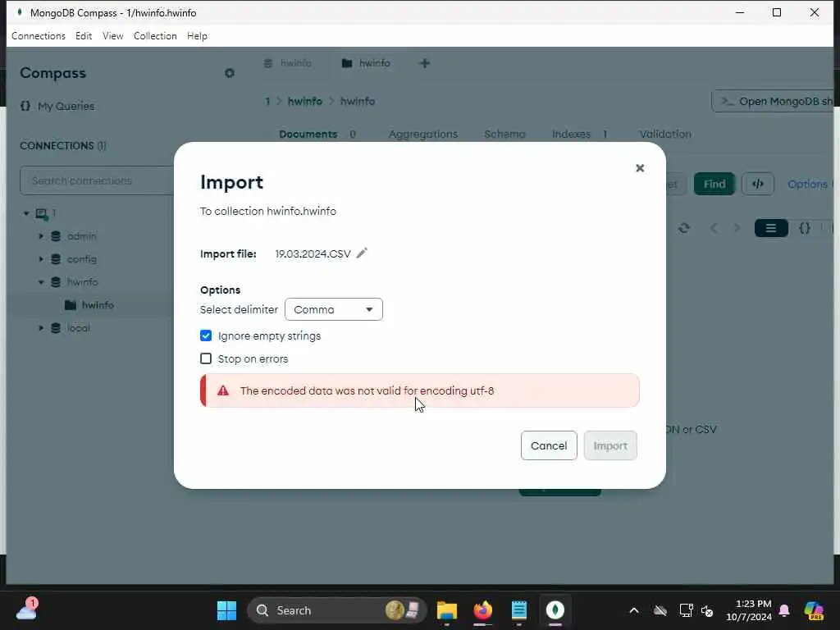Open File Explorer from taskbar
This screenshot has width=840, height=630.
pyautogui.click(x=446, y=610)
